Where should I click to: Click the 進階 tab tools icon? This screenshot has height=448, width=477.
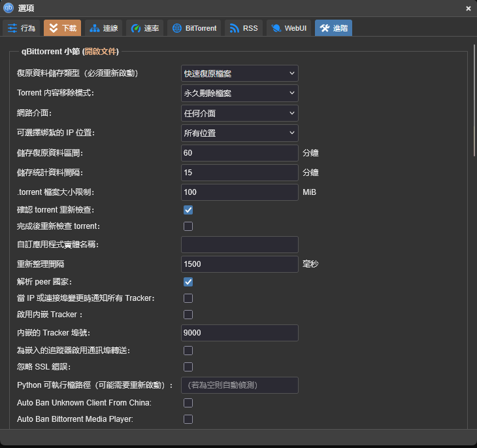324,28
